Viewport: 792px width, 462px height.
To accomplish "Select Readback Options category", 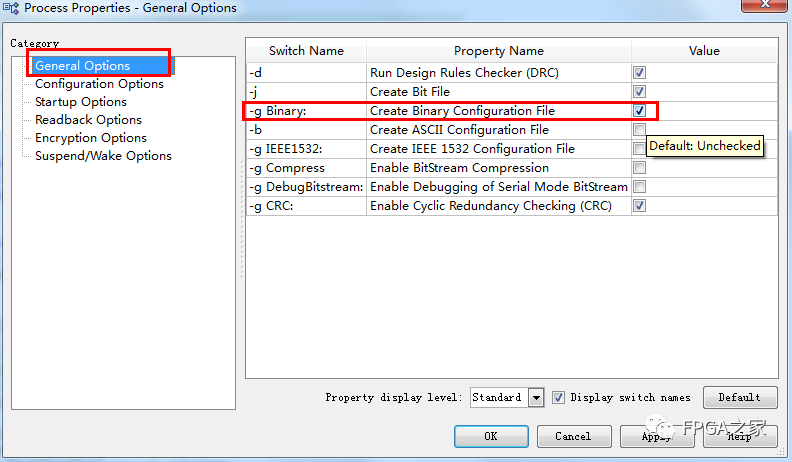I will click(88, 120).
